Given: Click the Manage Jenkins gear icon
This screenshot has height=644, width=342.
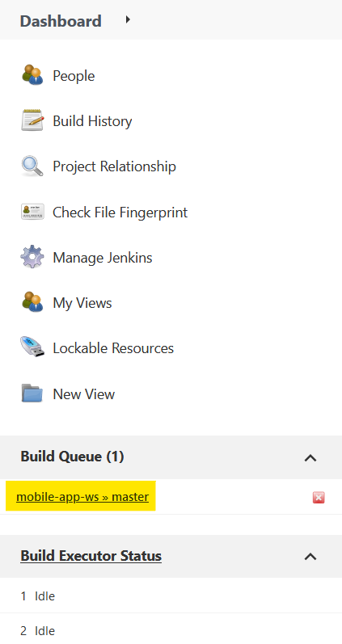Looking at the screenshot, I should pyautogui.click(x=32, y=257).
